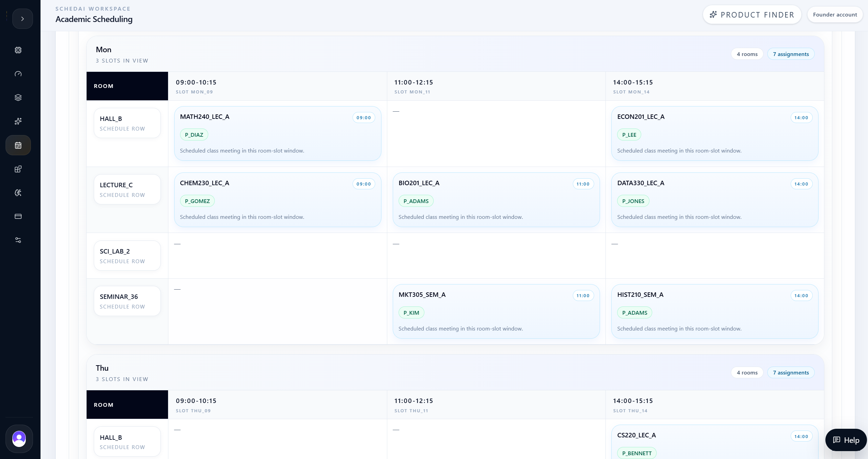Screen dimensions: 868x459
Task: Click the Mon 4 rooms badge
Action: click(747, 54)
